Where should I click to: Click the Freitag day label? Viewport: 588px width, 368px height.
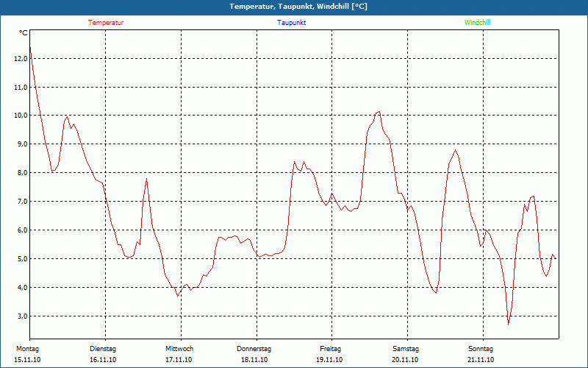(x=330, y=349)
